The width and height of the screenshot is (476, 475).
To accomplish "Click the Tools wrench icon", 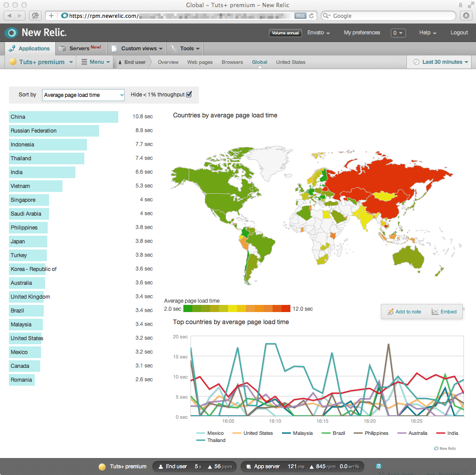I will pos(173,49).
